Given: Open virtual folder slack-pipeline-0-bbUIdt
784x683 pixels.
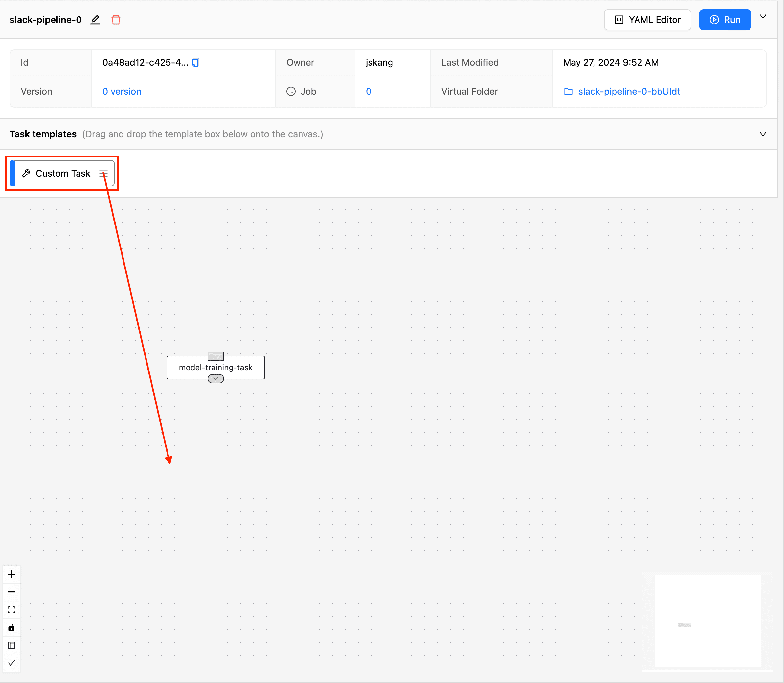Looking at the screenshot, I should pos(629,92).
